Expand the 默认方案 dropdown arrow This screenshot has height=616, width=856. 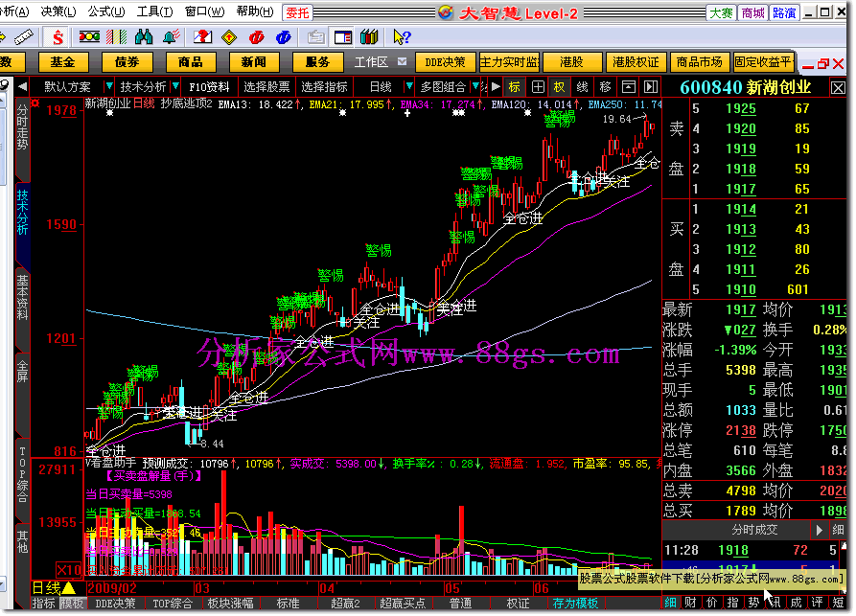click(x=108, y=87)
